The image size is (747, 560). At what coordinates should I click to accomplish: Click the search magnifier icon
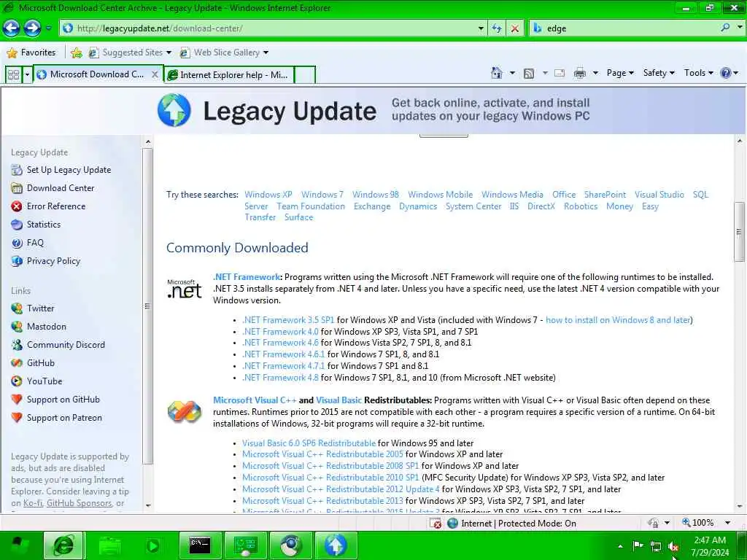pos(726,28)
